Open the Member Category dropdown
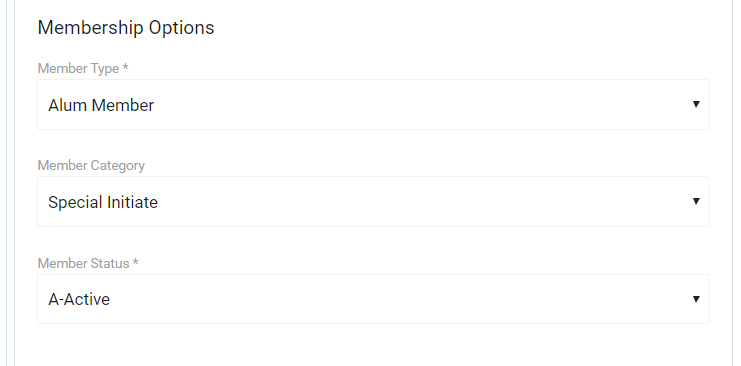741x366 pixels. (373, 201)
